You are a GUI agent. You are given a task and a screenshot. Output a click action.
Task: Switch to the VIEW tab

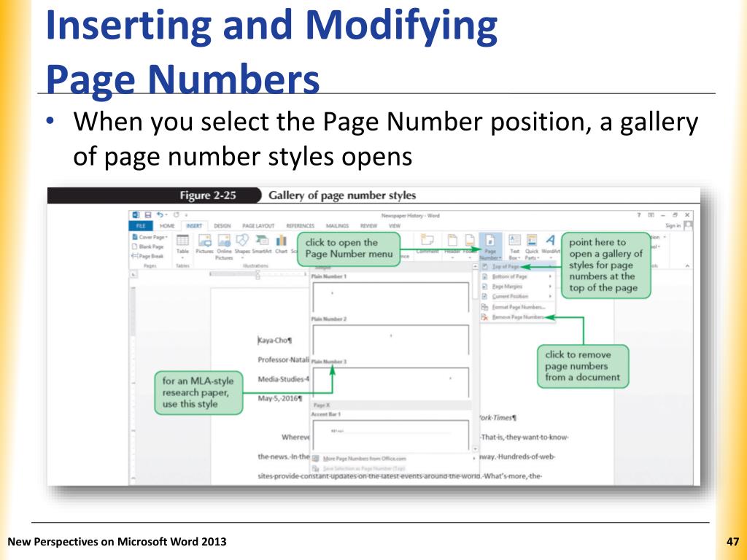coord(395,226)
